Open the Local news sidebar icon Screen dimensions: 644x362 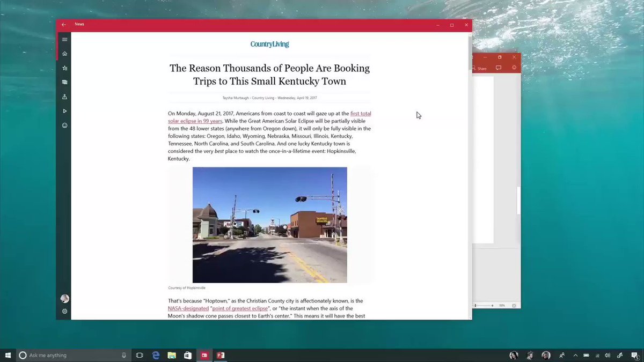64,97
